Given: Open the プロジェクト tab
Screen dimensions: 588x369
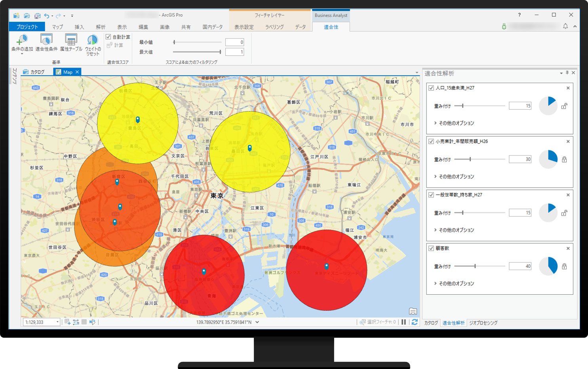Looking at the screenshot, I should point(27,27).
